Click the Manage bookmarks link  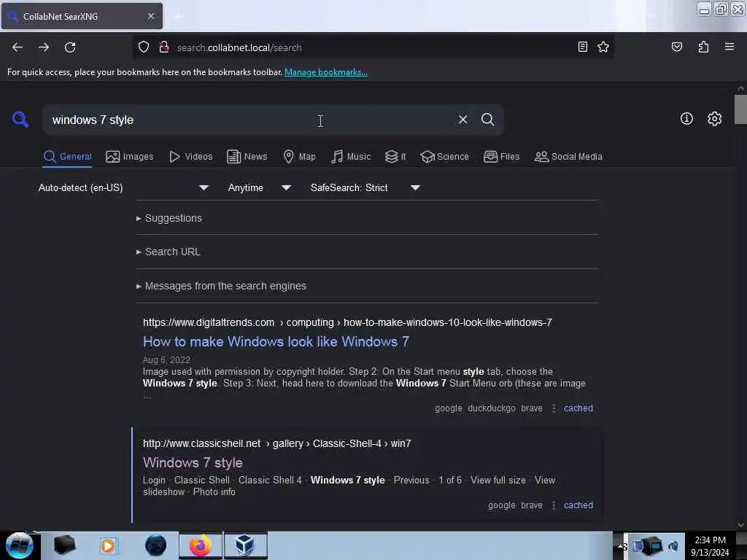point(326,72)
